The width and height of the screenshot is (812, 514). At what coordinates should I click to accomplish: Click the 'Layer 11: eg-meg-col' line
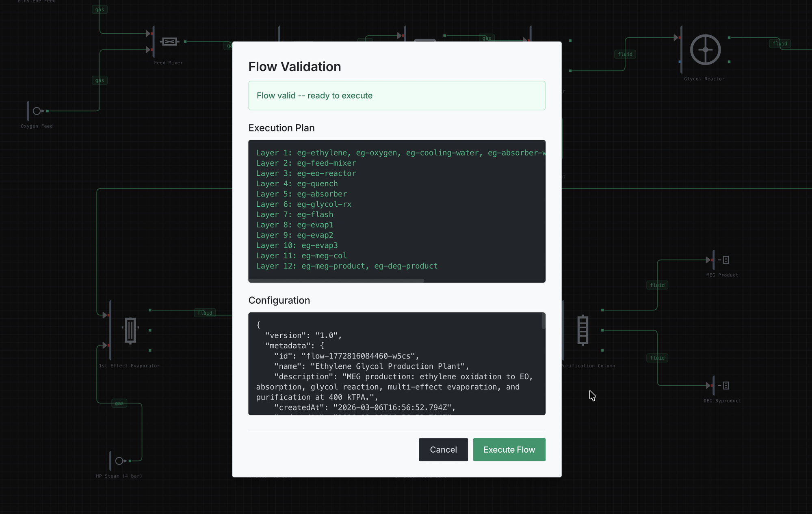pos(301,256)
